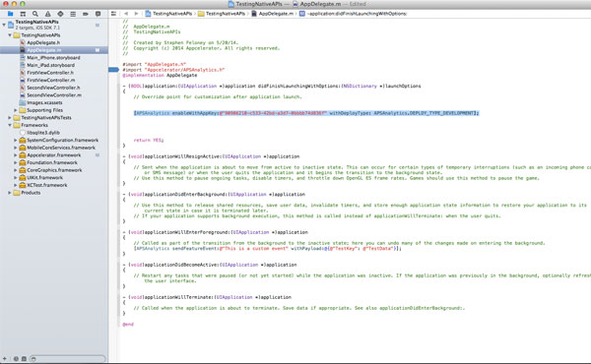This screenshot has width=591, height=364.
Task: Open the Breakpoint navigator tab
Action: click(86, 14)
